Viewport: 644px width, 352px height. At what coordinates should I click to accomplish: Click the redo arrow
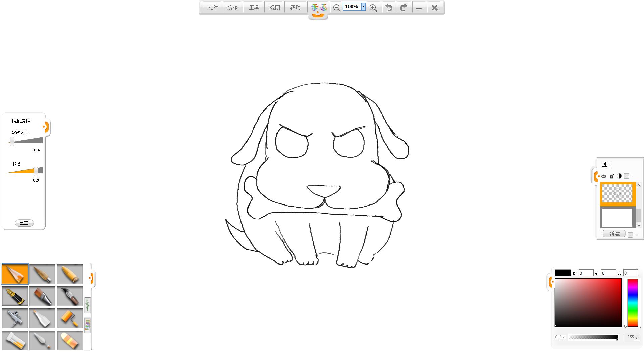pos(404,8)
